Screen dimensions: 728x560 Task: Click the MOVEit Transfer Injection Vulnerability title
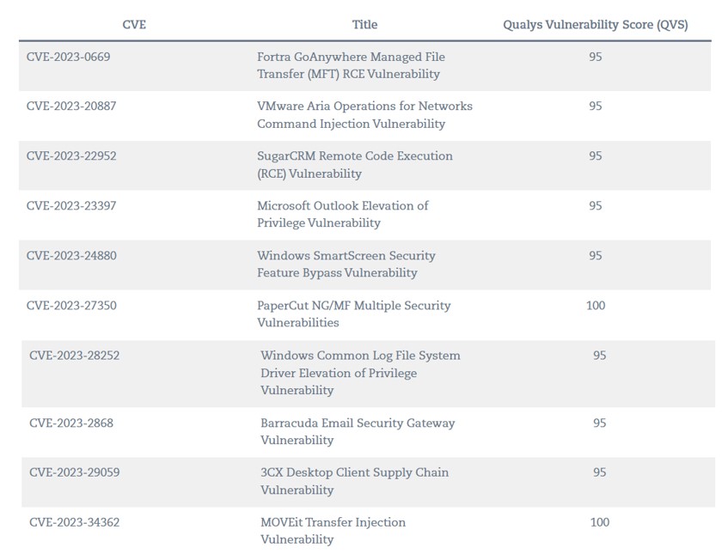point(333,531)
